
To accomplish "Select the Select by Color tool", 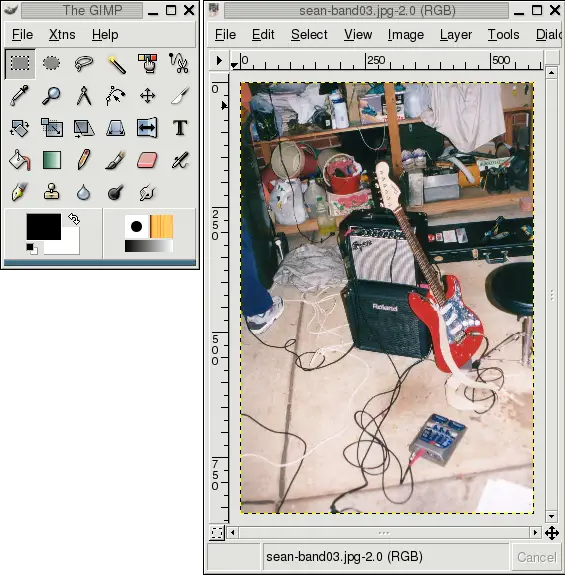I will point(147,63).
